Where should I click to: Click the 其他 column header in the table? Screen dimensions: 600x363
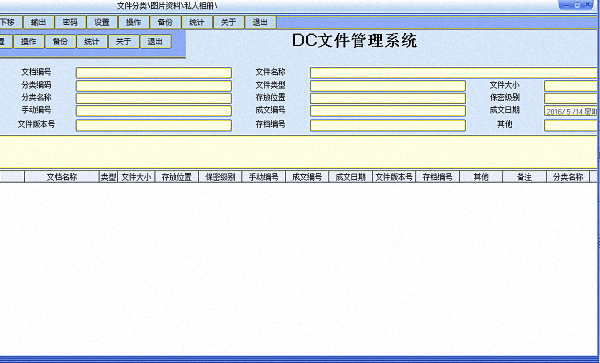coord(481,177)
